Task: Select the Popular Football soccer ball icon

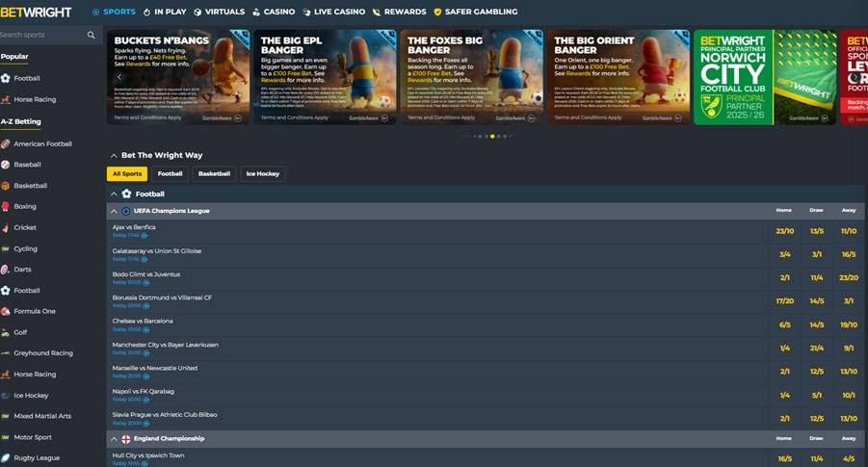Action: 6,79
